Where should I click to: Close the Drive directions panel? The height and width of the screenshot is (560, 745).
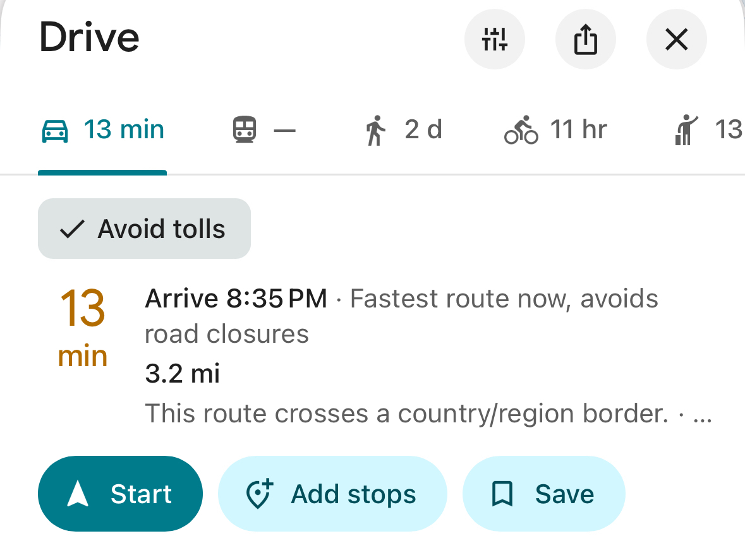(x=676, y=40)
